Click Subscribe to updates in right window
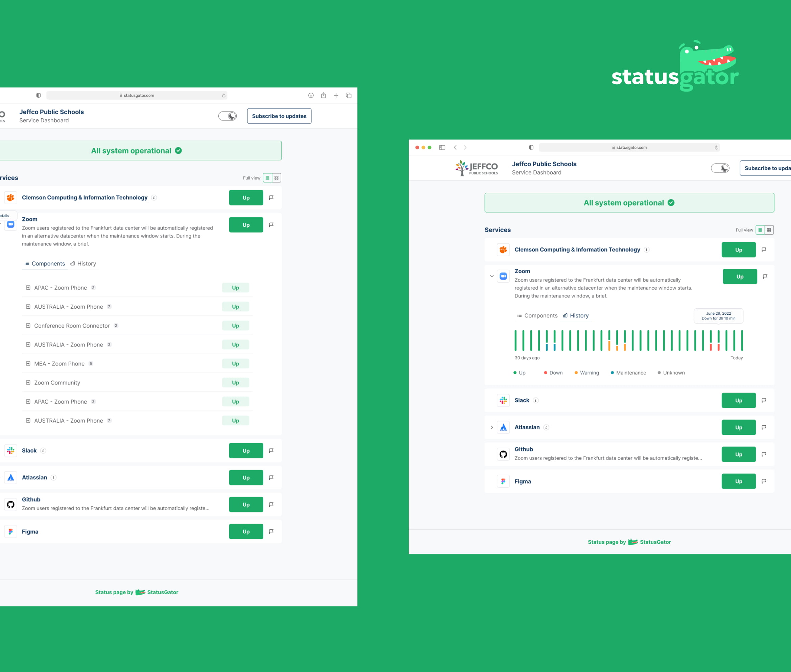791x672 pixels. click(765, 168)
